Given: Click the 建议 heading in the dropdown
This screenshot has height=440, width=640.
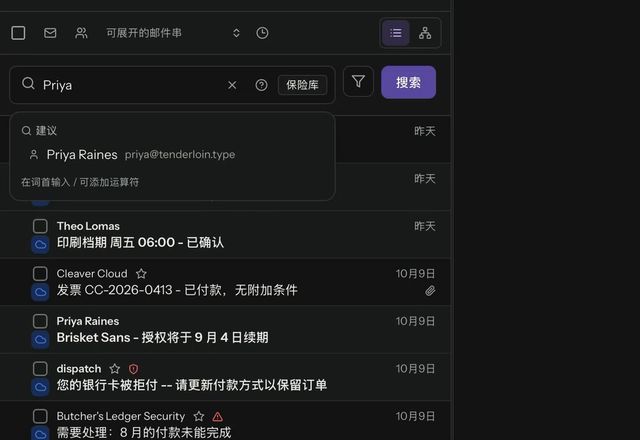Looking at the screenshot, I should (x=46, y=131).
